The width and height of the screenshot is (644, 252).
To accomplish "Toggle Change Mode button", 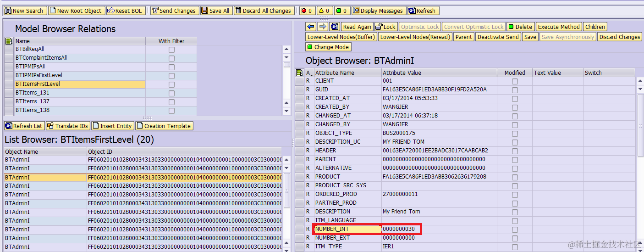I will pos(328,47).
